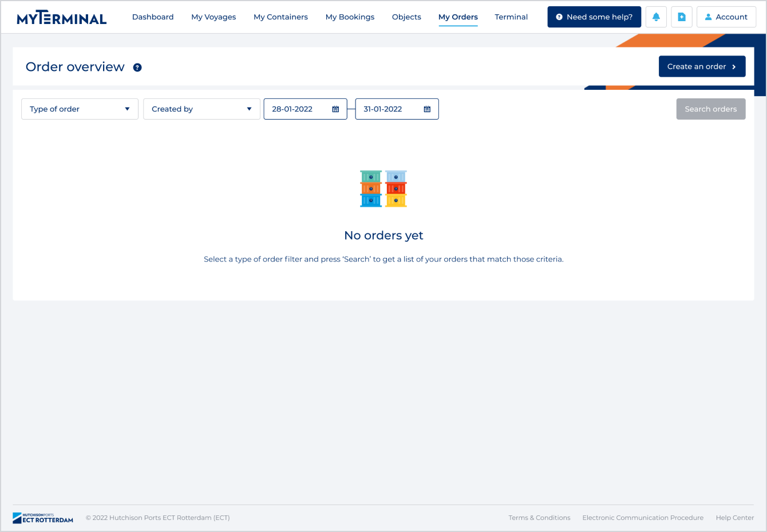This screenshot has width=767, height=532.
Task: Click the 'Select a type of order filter' hint text
Action: (383, 259)
